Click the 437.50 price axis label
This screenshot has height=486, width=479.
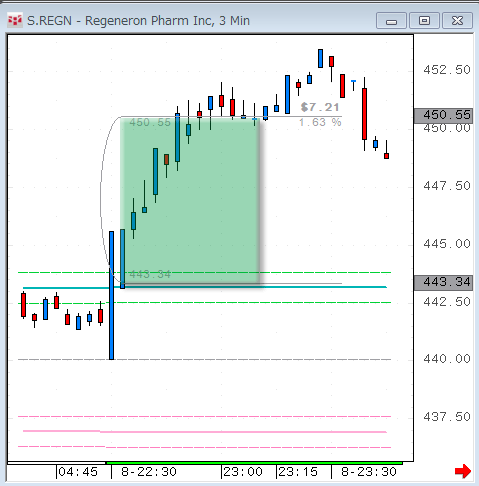(x=447, y=417)
